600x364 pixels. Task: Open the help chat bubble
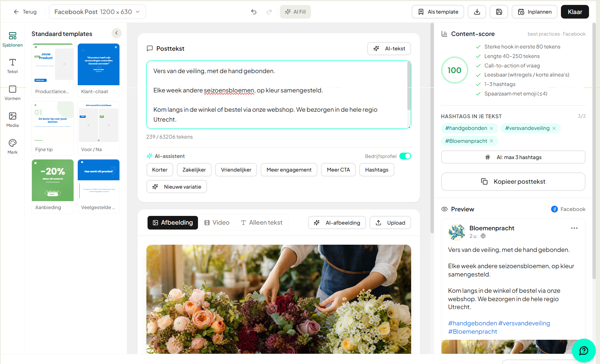coord(584,351)
